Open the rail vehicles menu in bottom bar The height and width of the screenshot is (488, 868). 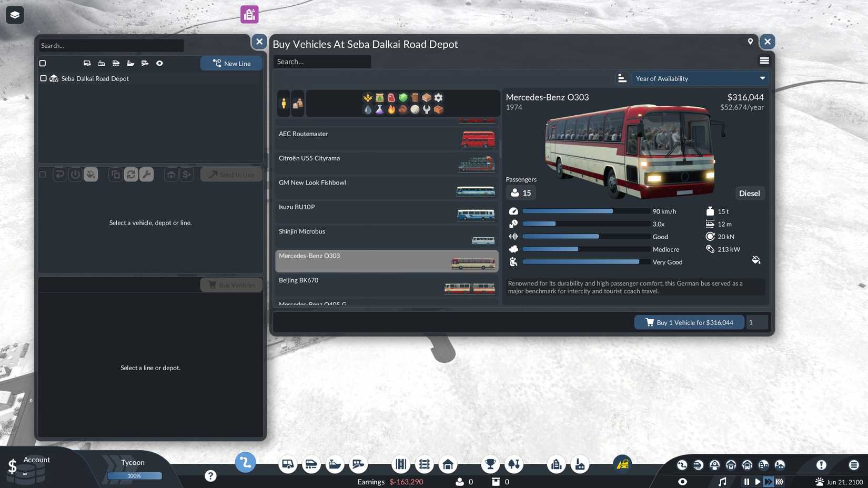(x=311, y=464)
